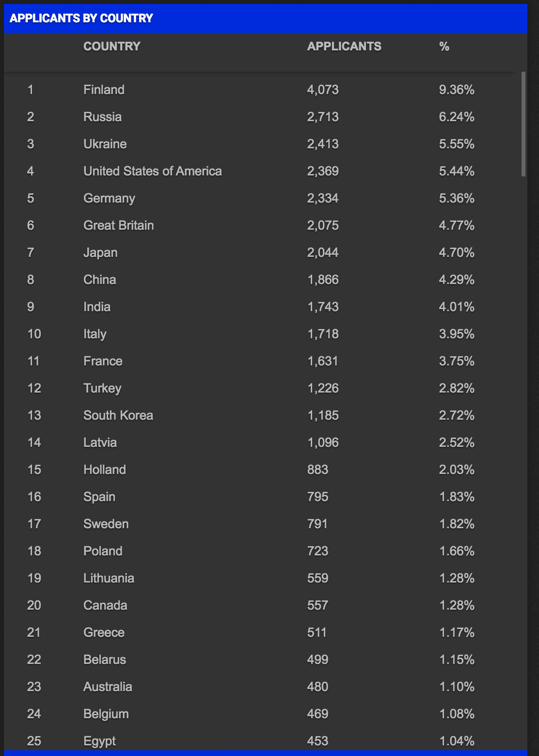Select India's percentage 4.01%
539x756 pixels.
[x=457, y=307]
